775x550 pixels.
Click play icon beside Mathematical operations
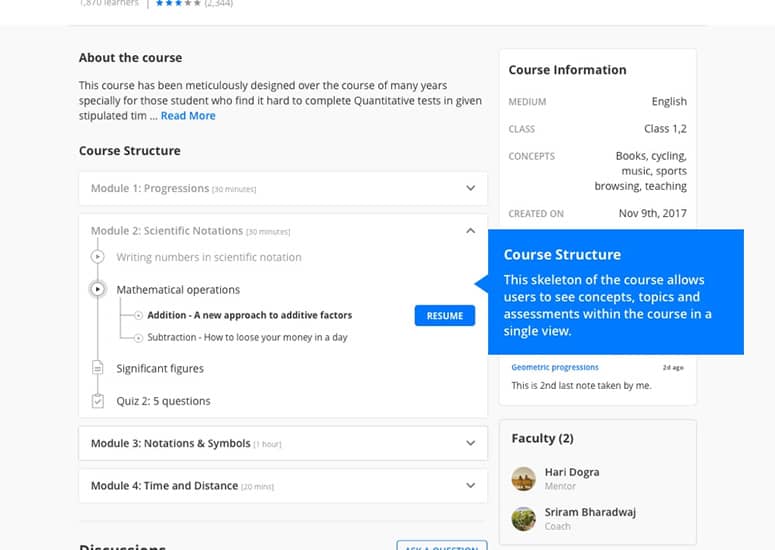[x=98, y=290]
